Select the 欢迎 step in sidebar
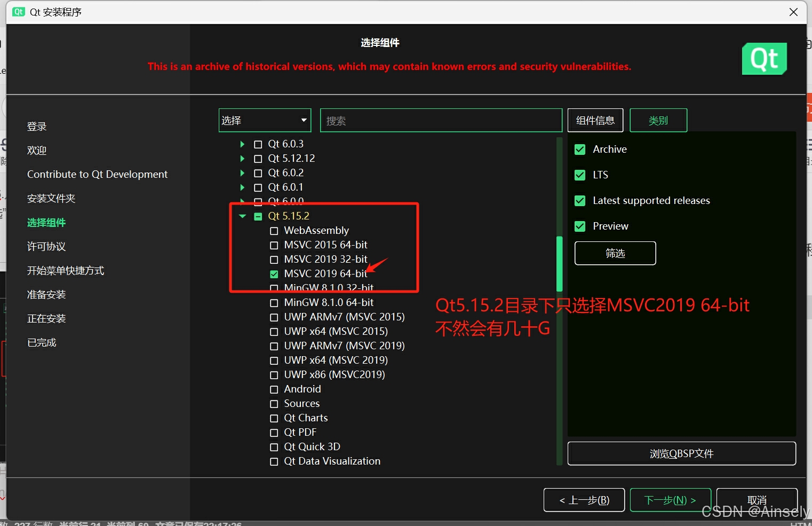The image size is (812, 526). [x=37, y=151]
